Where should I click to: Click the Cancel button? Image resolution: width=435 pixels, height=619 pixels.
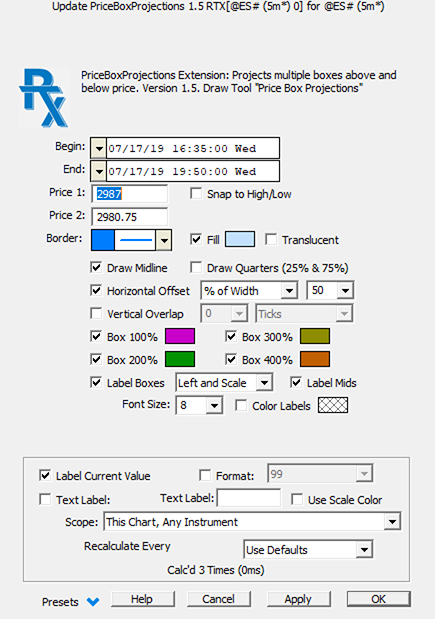pos(219,599)
